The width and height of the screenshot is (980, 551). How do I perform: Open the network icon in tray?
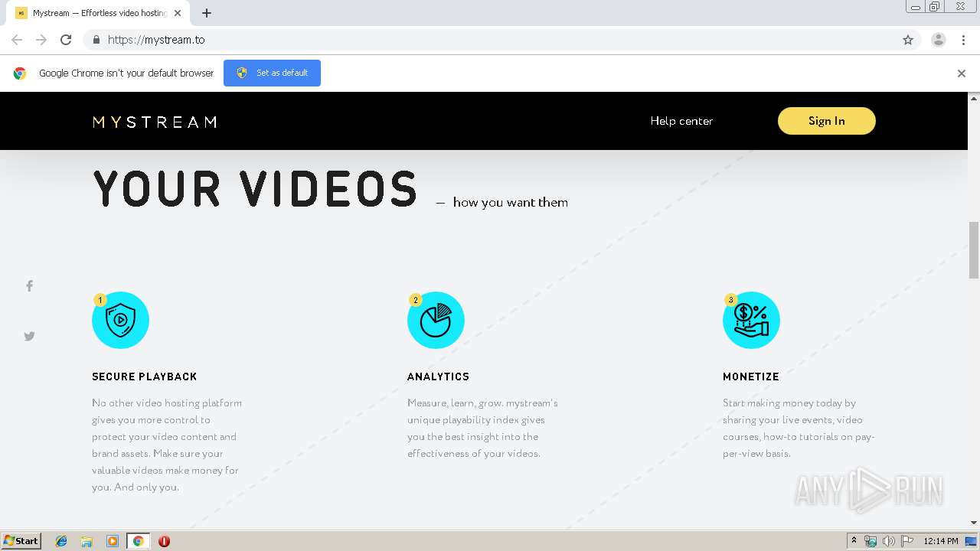871,541
